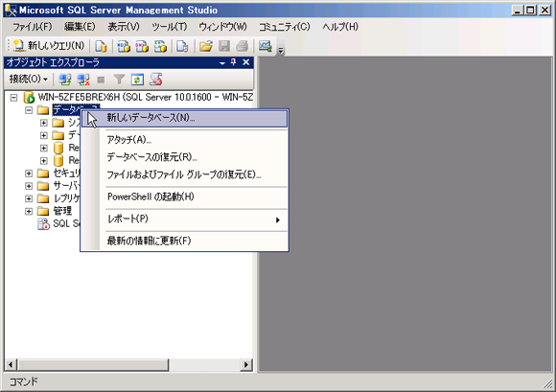This screenshot has height=392, width=556.
Task: Expand the second Re database node
Action: tap(43, 161)
